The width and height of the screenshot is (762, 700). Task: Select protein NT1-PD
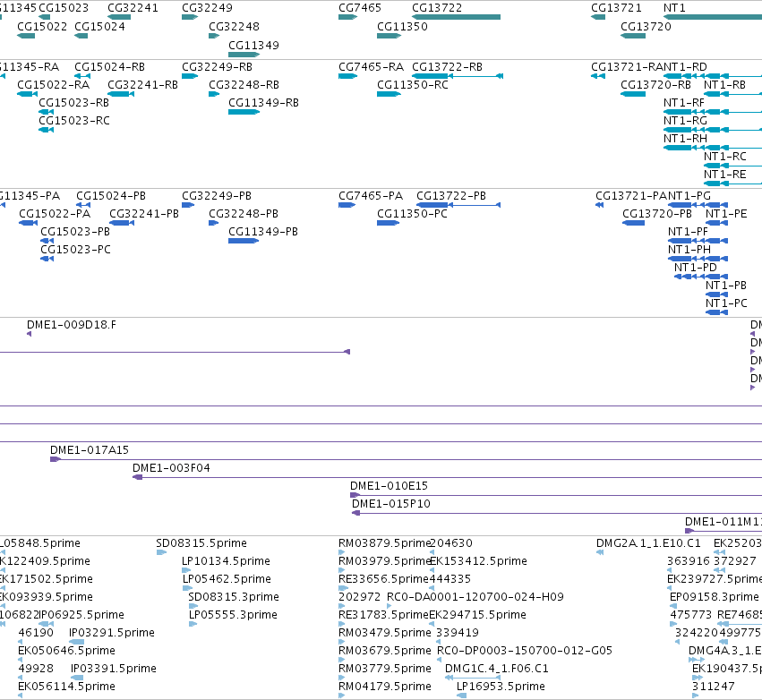(x=696, y=267)
